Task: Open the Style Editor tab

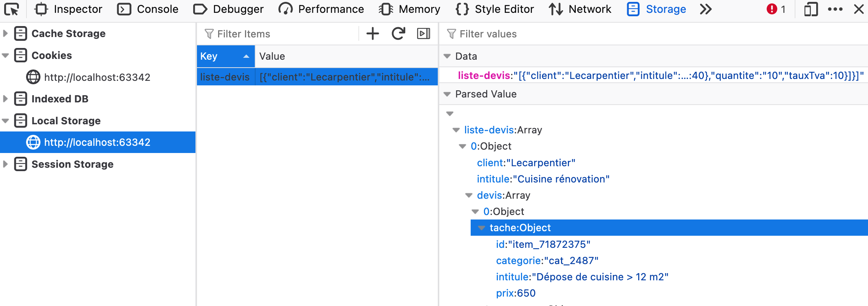Action: 495,9
